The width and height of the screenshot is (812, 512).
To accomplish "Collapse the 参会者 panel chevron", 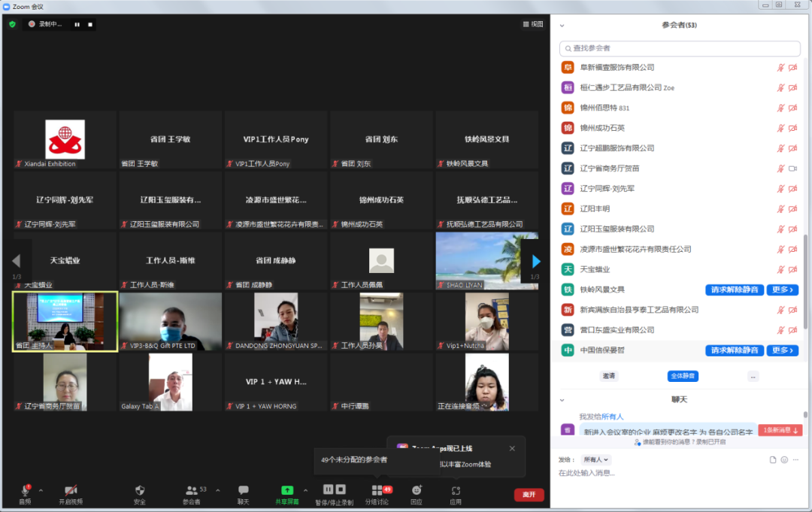I will click(x=562, y=26).
